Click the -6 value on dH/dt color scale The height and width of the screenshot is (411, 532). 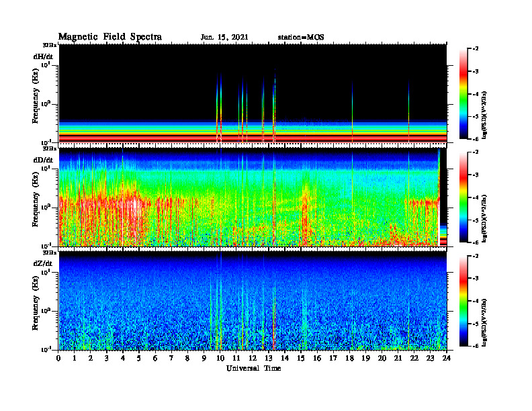pos(475,139)
